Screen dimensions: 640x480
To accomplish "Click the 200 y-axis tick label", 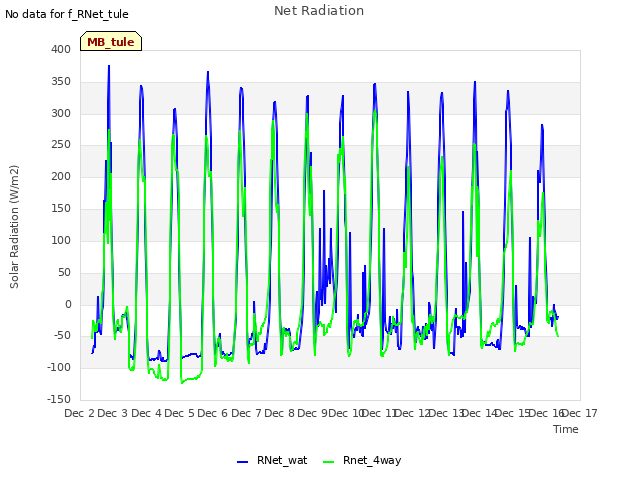I will pyautogui.click(x=61, y=176).
